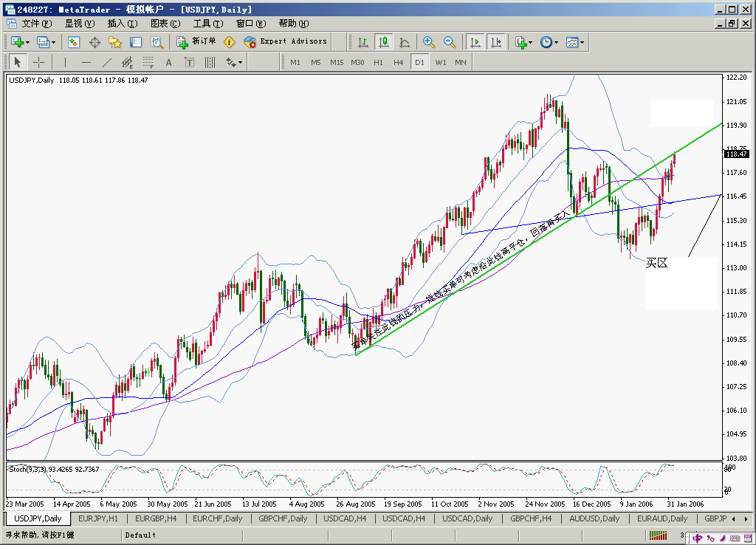
Task: Expand the indicators dropdown arrow
Action: [530, 42]
